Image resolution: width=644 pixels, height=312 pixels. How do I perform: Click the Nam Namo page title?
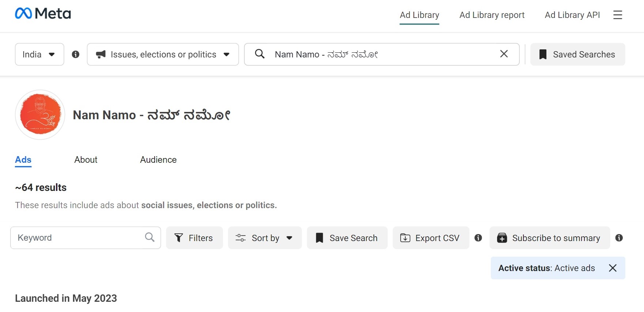152,115
